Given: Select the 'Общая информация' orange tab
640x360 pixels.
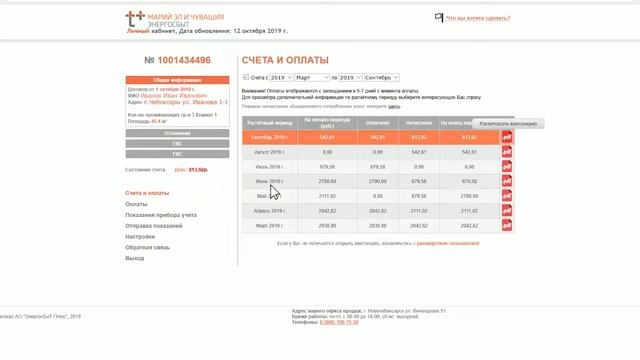Looking at the screenshot, I should [177, 80].
